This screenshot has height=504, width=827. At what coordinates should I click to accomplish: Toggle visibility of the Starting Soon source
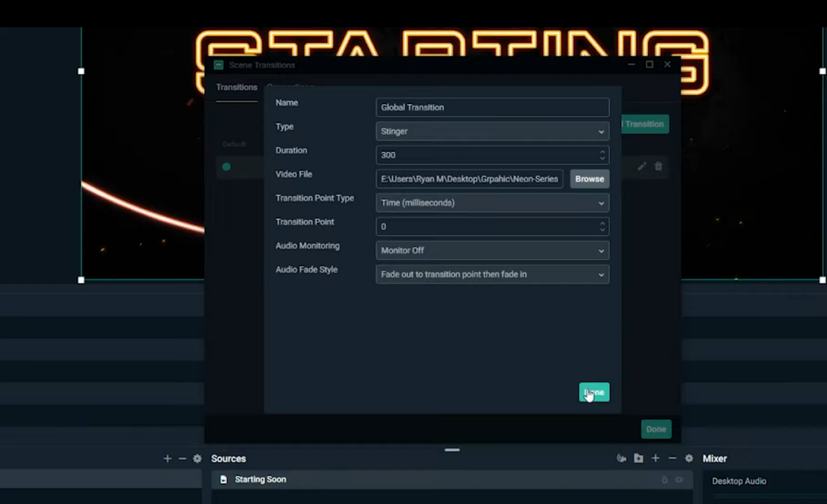coord(679,480)
